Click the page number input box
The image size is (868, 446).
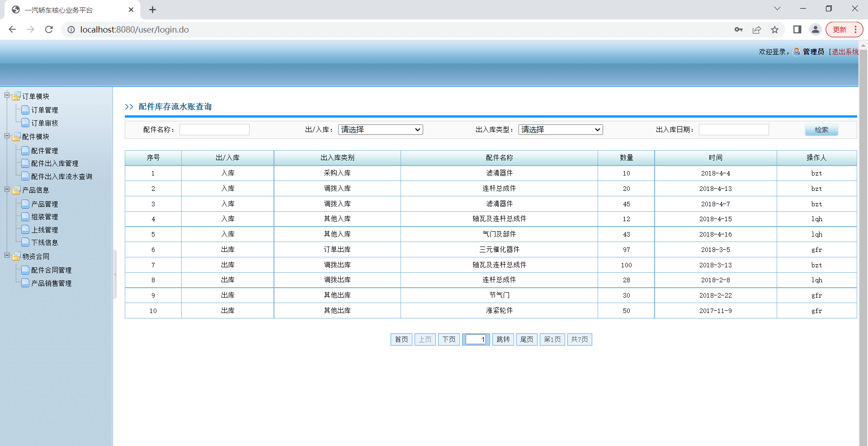(476, 339)
